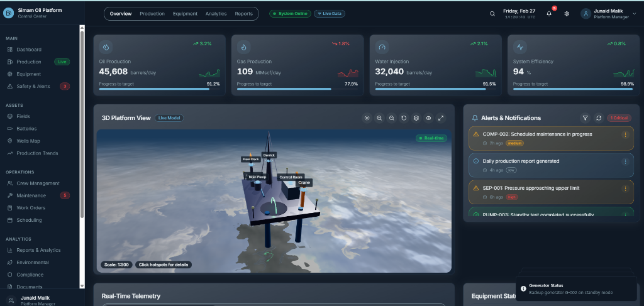Expand the Junaid Malik profile dropdown
The width and height of the screenshot is (644, 306).
[608, 14]
